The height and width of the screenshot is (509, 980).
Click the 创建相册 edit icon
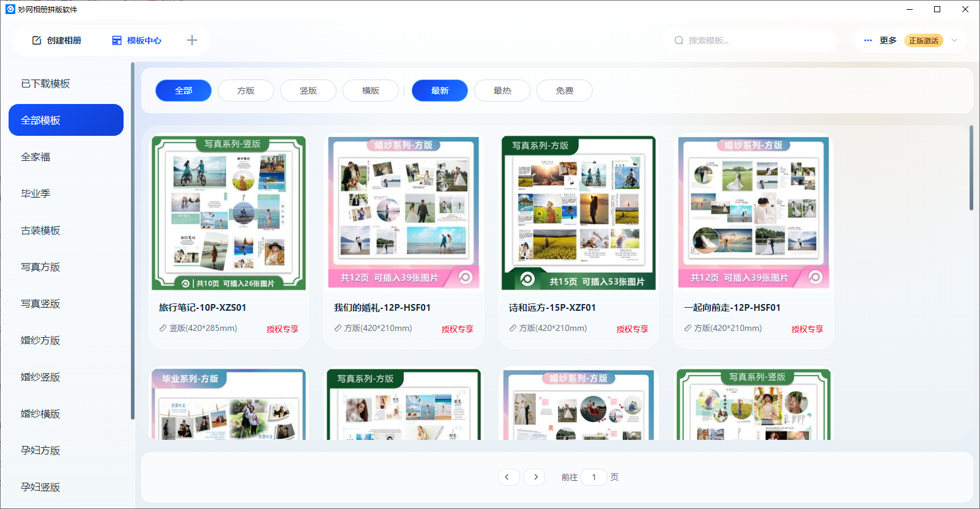click(x=37, y=40)
